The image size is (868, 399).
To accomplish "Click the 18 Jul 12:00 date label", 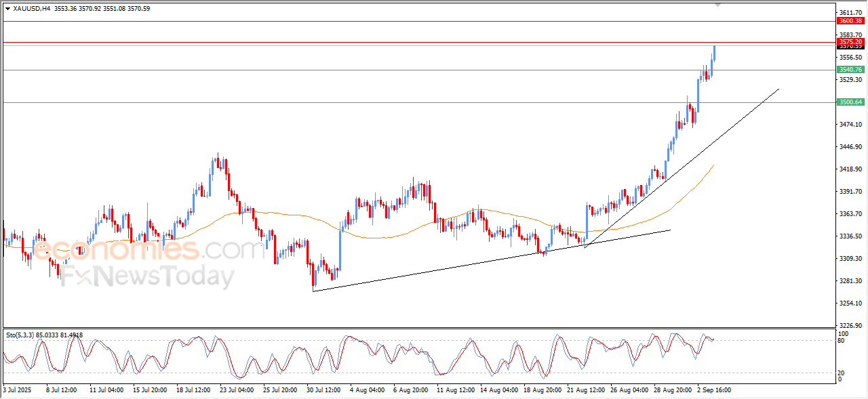I will 193,390.
